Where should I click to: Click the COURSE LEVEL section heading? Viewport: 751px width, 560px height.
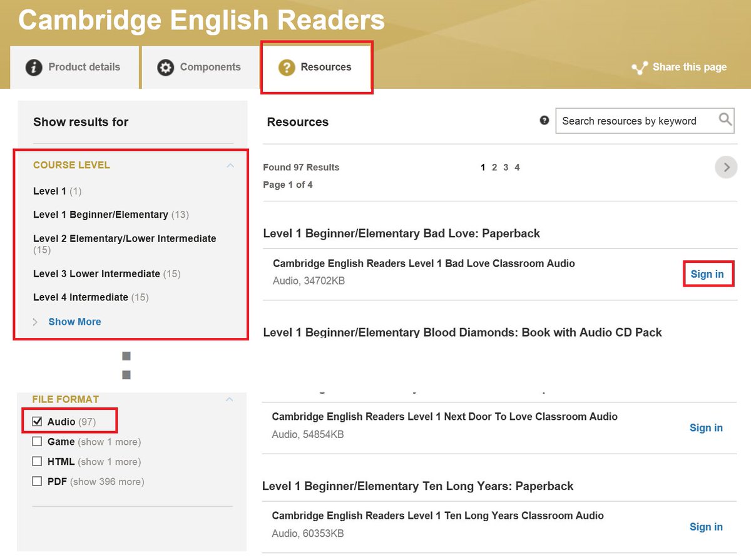[x=71, y=165]
